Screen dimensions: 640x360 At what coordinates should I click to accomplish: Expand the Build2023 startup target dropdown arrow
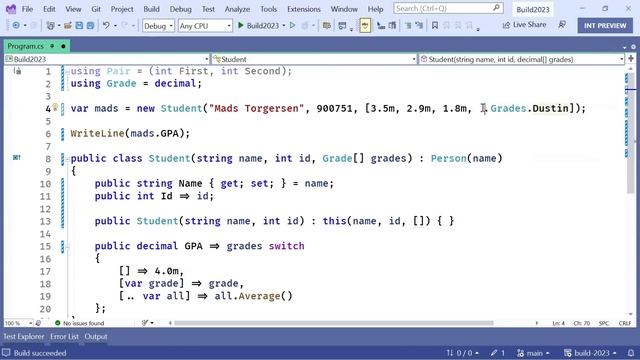(284, 26)
